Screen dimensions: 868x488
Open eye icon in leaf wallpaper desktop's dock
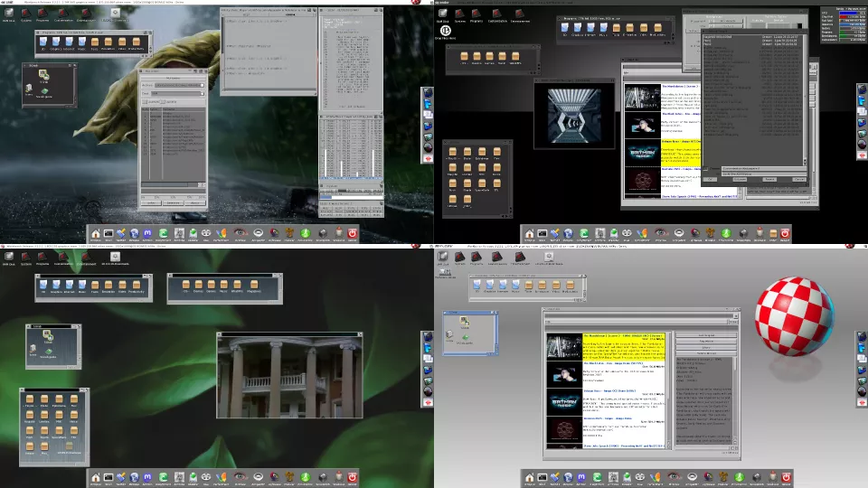tap(239, 476)
